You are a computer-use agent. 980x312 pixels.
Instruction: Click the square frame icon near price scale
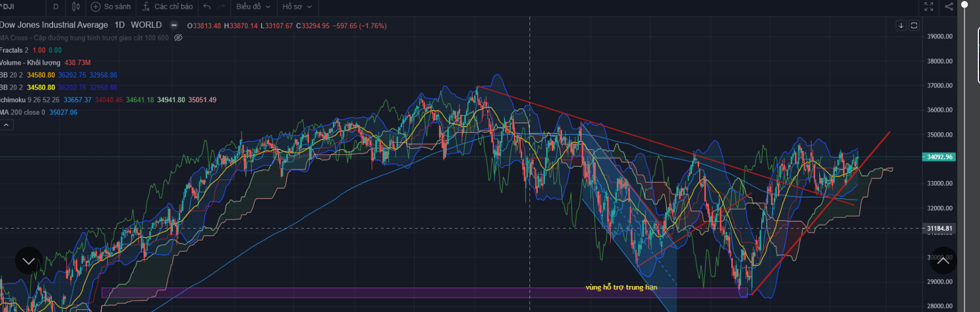coord(914,25)
